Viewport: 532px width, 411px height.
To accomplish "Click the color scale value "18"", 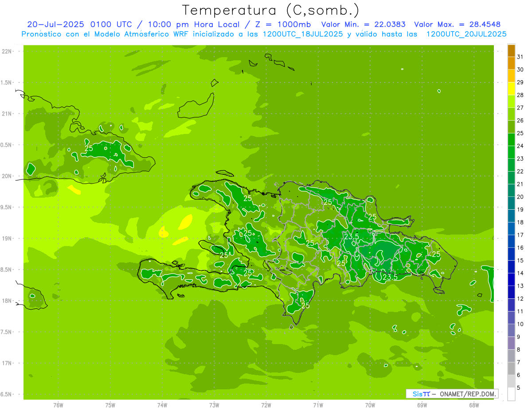I will (x=520, y=222).
